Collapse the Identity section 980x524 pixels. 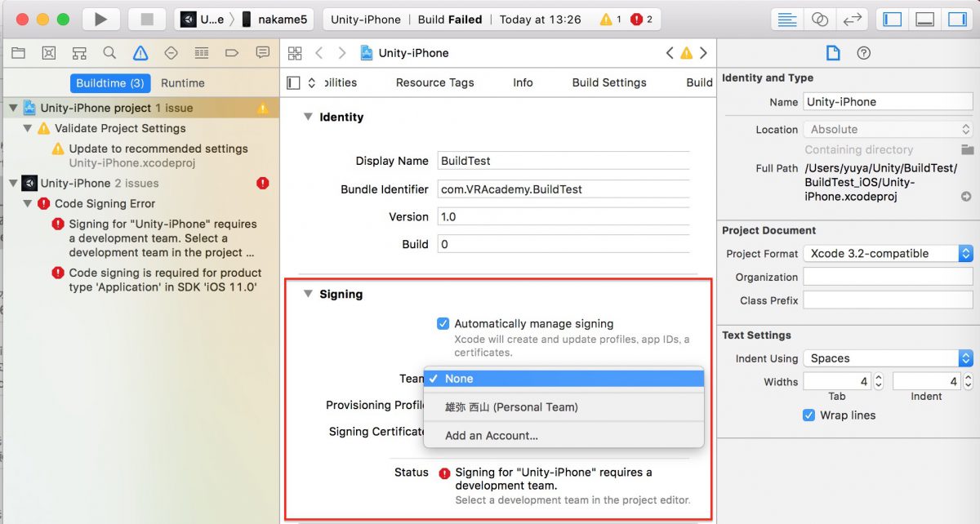308,117
